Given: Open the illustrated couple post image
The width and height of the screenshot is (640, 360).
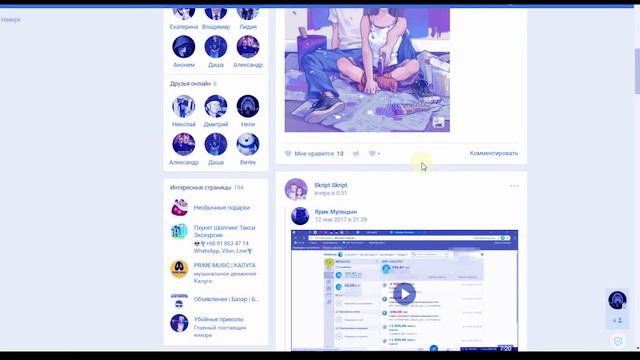Looking at the screenshot, I should 367,69.
